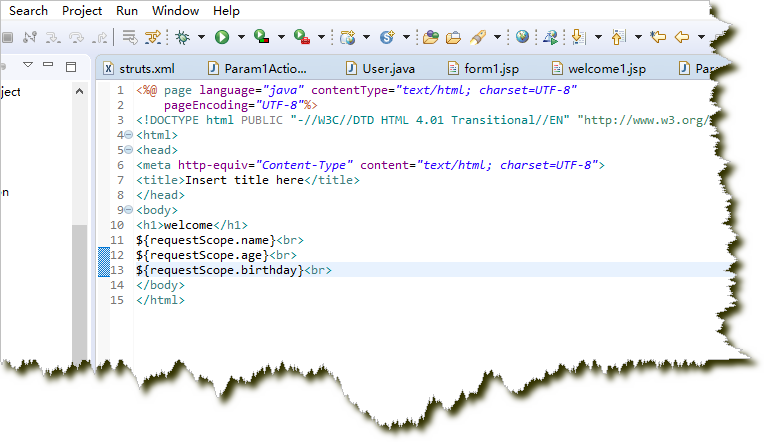The height and width of the screenshot is (442, 764).
Task: Toggle the Use Step Filters icon
Action: tap(153, 37)
